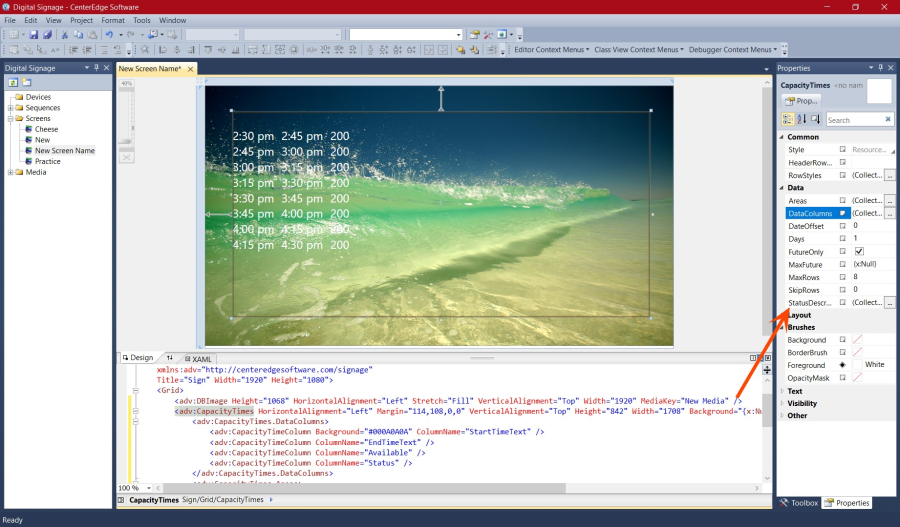The width and height of the screenshot is (900, 527).
Task: Click refresh icon in Digital Signage panel
Action: [13, 82]
